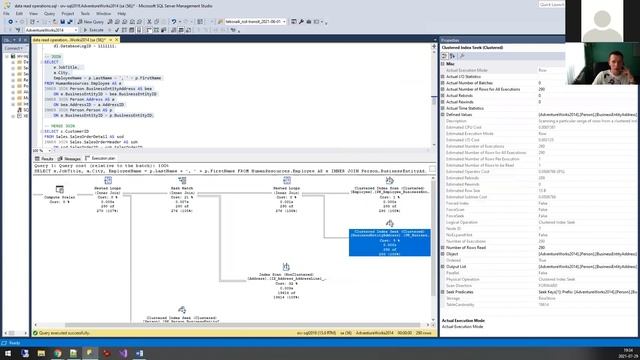This screenshot has height=360, width=640.
Task: Expand Number of Rows Read property
Action: [443, 248]
